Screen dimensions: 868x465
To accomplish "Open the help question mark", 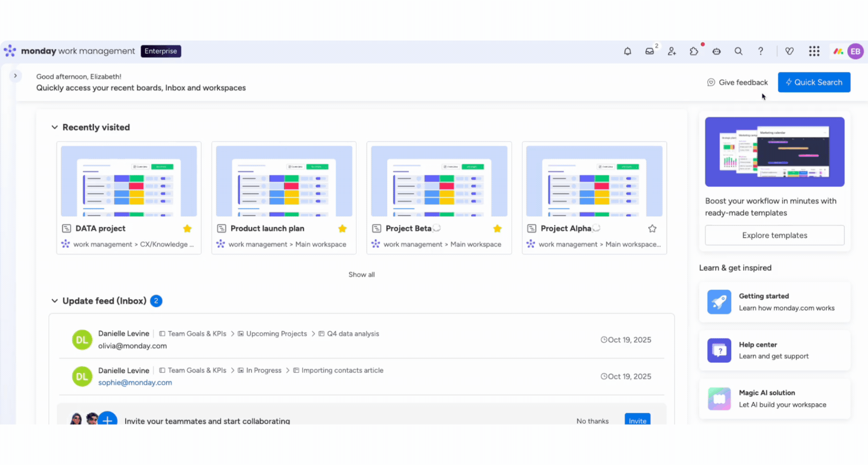I will coord(761,51).
